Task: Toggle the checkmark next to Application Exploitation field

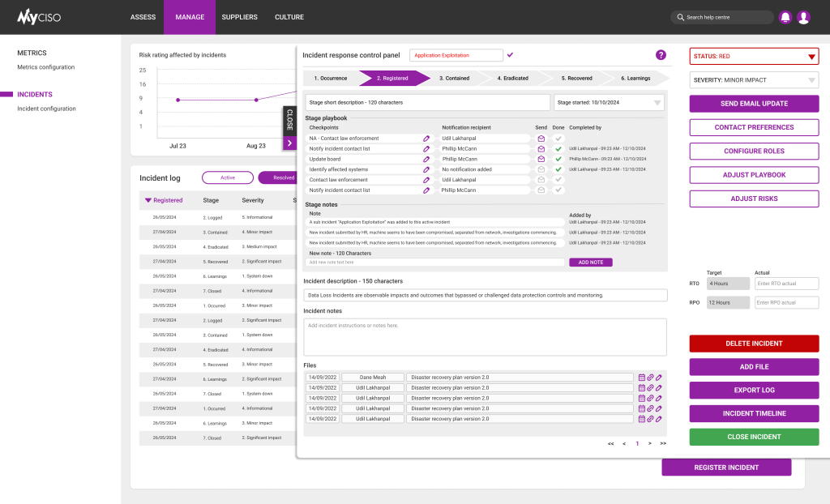Action: pyautogui.click(x=510, y=54)
